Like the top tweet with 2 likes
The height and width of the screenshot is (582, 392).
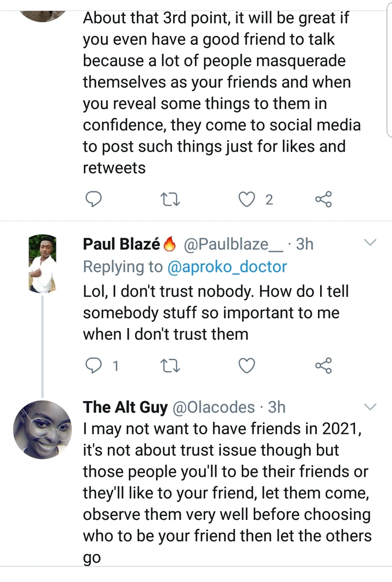tap(248, 200)
